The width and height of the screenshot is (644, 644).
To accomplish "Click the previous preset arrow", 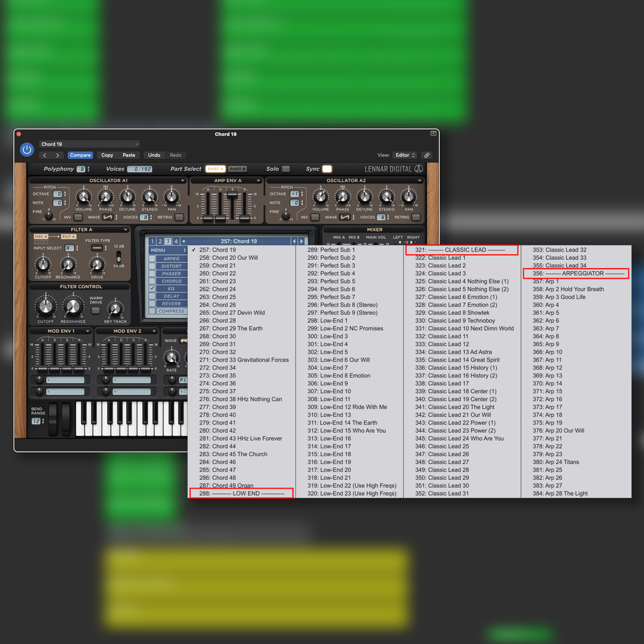I will coord(45,155).
